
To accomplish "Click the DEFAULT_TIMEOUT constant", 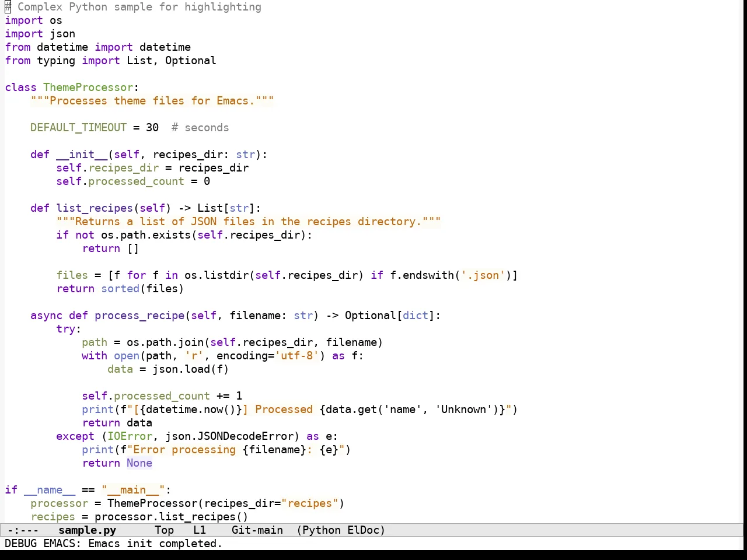I will click(78, 128).
